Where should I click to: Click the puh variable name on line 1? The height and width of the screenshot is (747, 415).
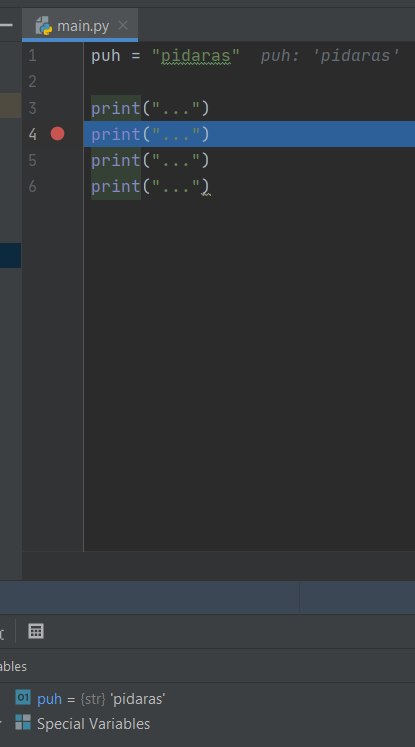[106, 56]
